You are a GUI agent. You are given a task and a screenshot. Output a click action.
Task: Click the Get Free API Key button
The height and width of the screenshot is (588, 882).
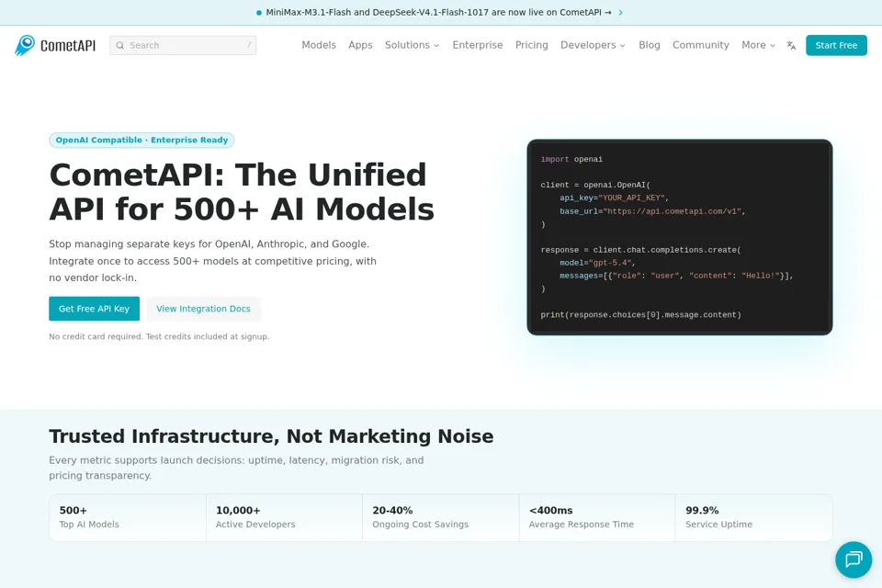[94, 309]
